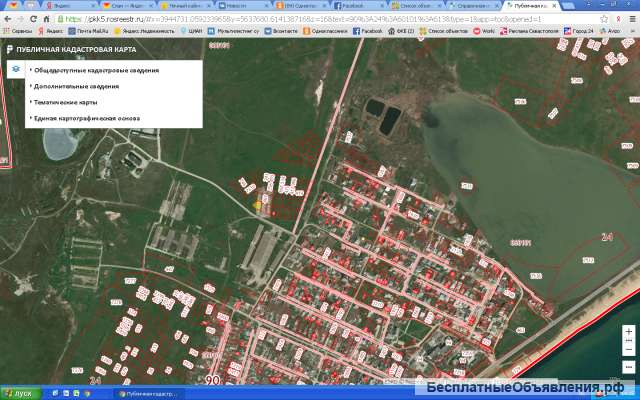
Task: Click the Пуск start button
Action: pos(18,393)
